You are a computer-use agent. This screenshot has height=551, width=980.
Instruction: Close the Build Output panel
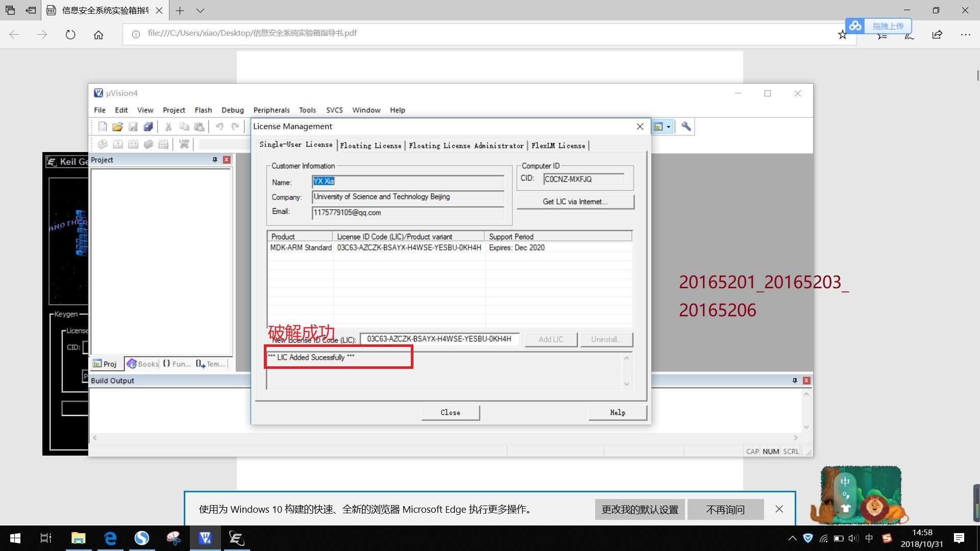pyautogui.click(x=806, y=381)
